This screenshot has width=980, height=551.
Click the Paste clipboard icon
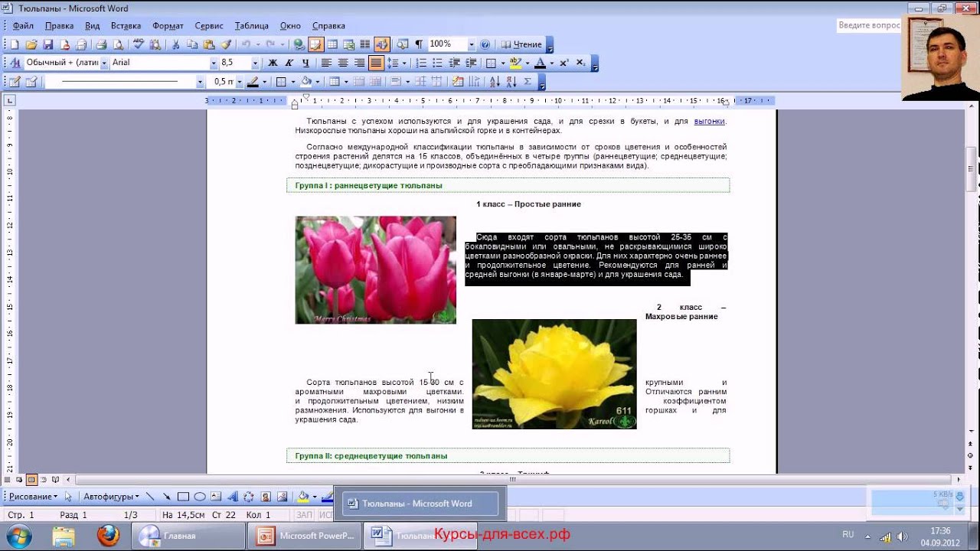[x=209, y=44]
